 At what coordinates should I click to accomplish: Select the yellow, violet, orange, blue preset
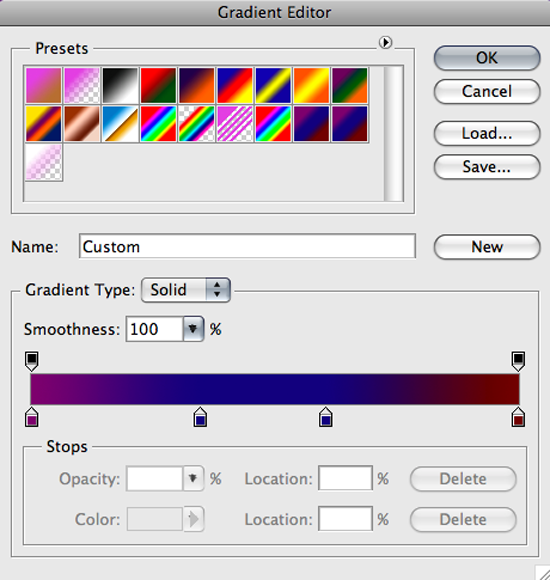(44, 124)
